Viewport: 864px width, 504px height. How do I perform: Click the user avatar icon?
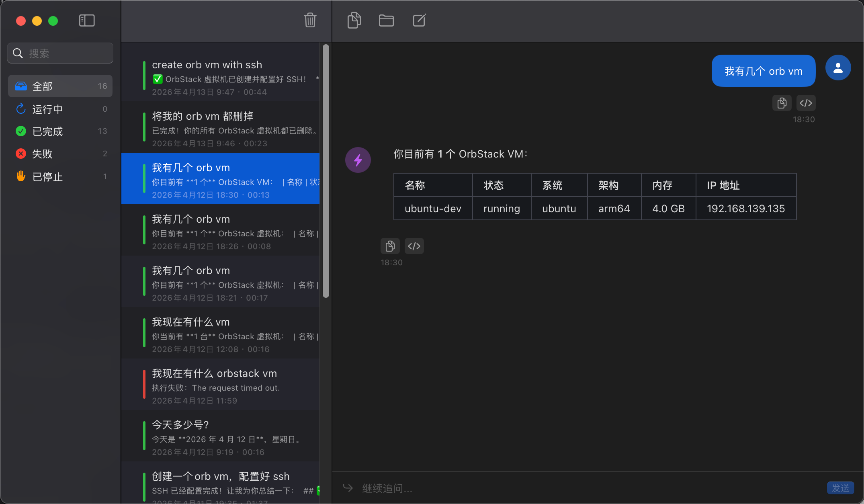(838, 68)
